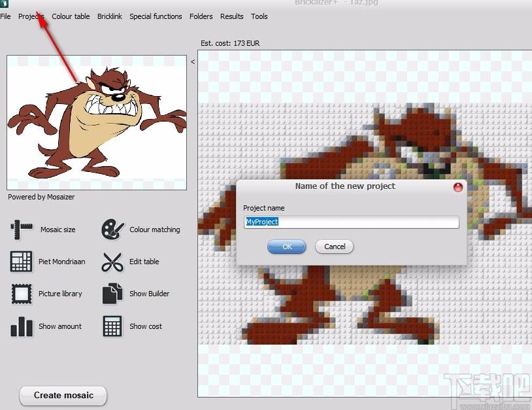Click the Colour matching label

click(x=155, y=230)
